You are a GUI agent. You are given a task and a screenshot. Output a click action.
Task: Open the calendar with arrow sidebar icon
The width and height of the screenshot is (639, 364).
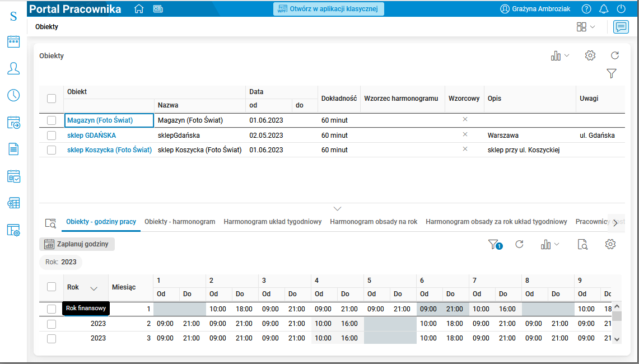[13, 122]
